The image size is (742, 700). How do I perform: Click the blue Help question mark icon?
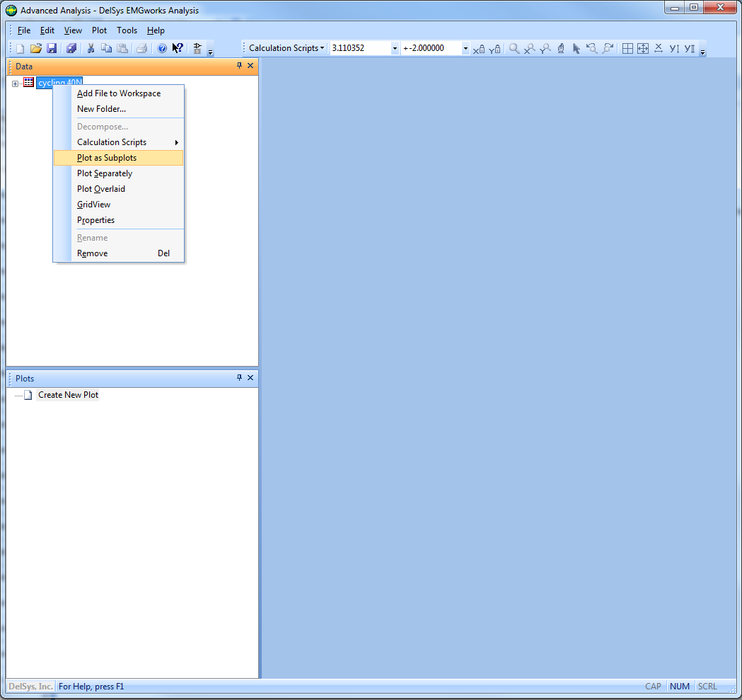point(161,49)
